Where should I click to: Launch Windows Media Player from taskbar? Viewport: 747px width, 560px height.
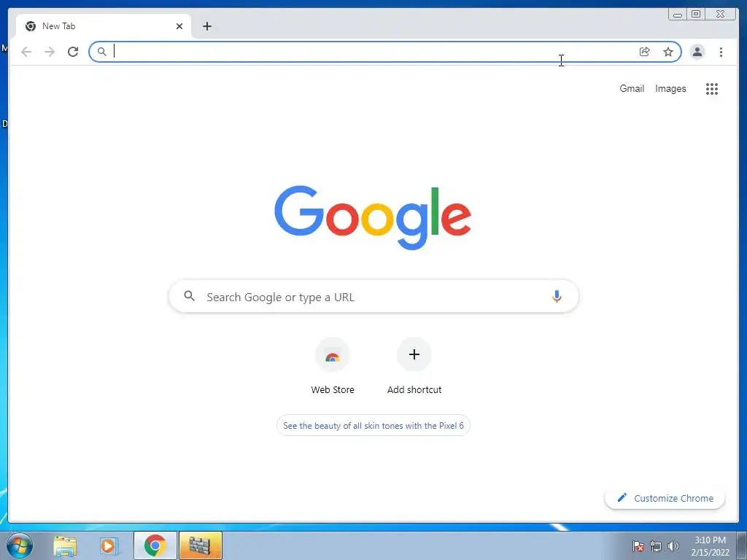(x=109, y=545)
